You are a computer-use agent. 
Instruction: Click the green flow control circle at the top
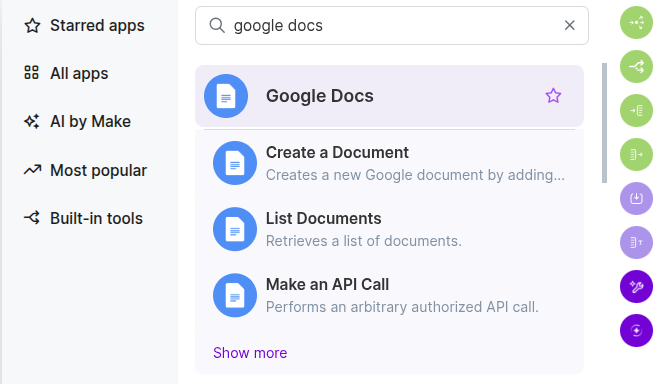637,22
